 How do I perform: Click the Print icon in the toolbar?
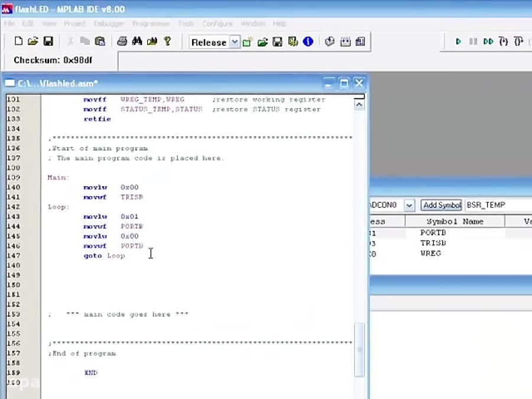pyautogui.click(x=122, y=41)
